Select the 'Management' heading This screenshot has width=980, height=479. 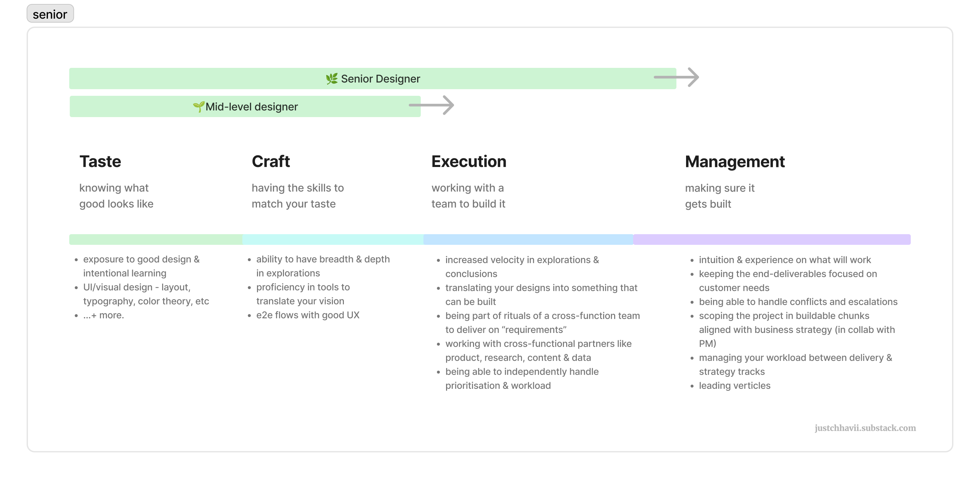735,162
